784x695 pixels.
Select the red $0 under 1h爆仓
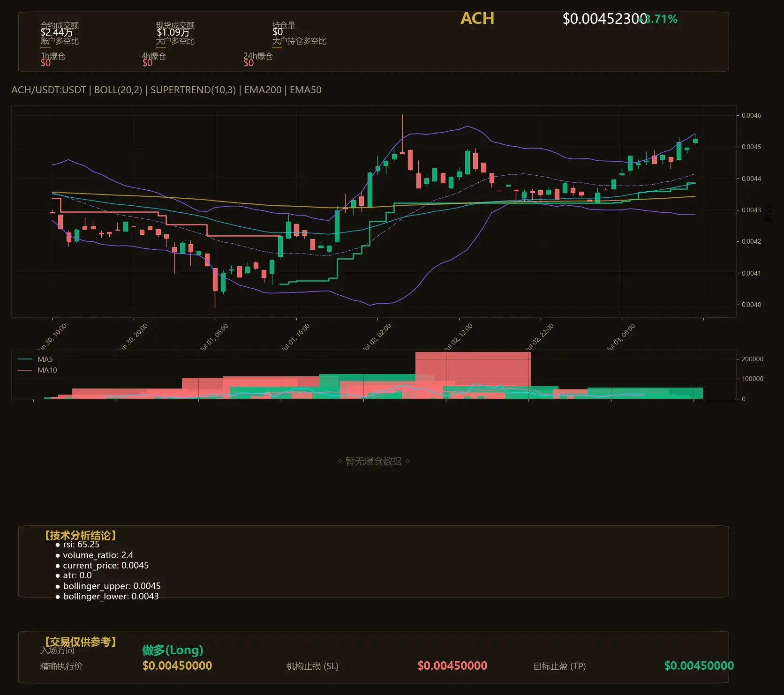click(46, 63)
